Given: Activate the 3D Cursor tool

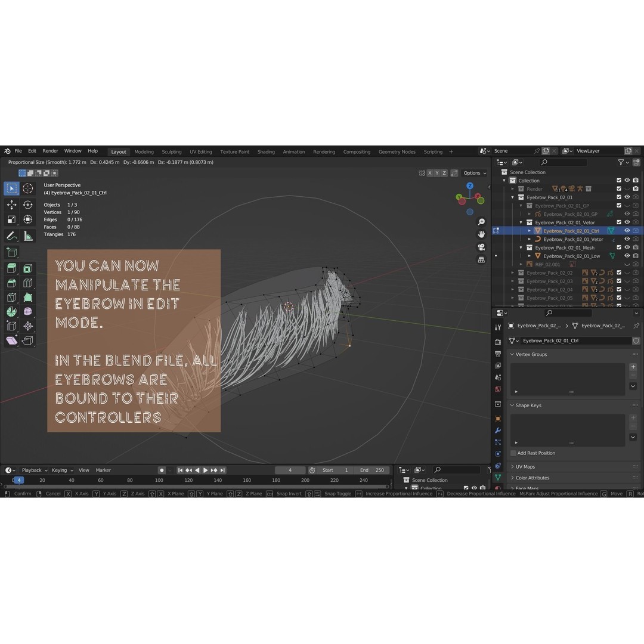Looking at the screenshot, I should tap(28, 188).
